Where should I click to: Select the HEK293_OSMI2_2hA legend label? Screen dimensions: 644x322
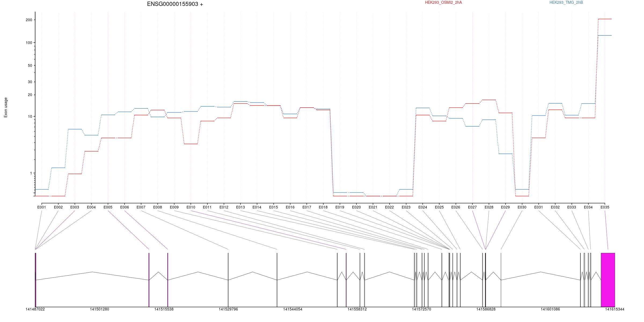tap(443, 2)
